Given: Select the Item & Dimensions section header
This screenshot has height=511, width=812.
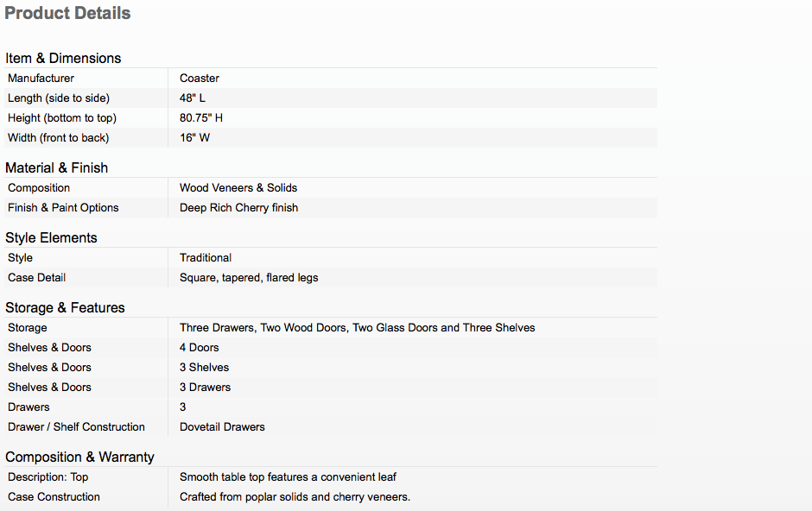Looking at the screenshot, I should [63, 58].
